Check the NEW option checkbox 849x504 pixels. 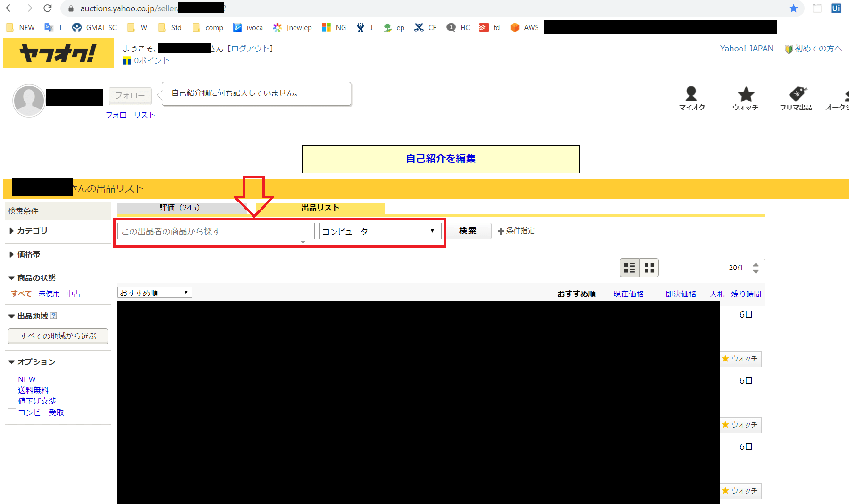coord(12,379)
